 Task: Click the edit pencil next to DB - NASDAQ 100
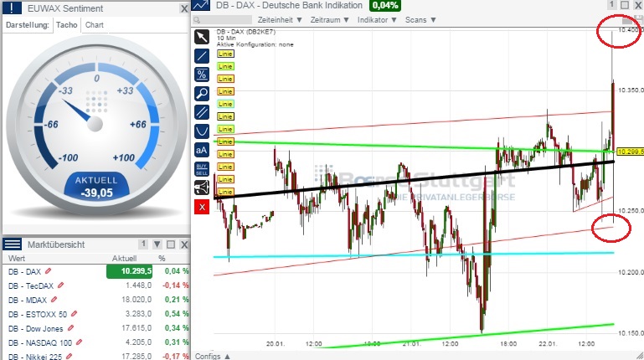[x=80, y=342]
